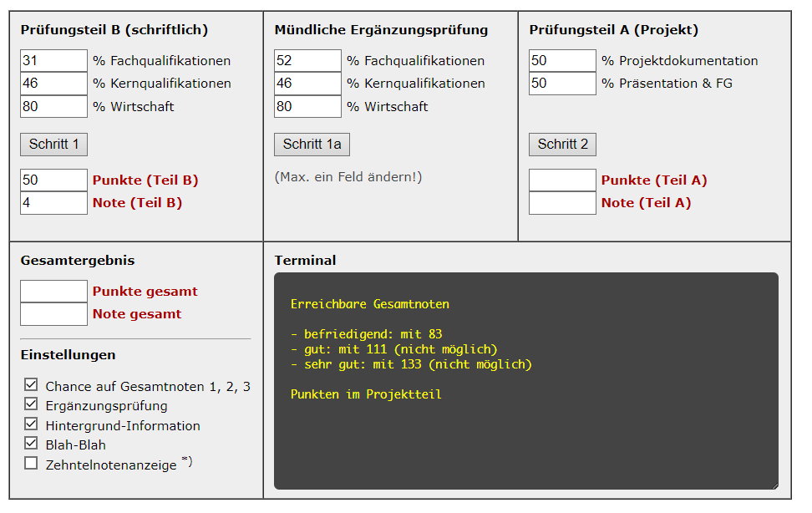Toggle Chance auf Gesamtnoten 1, 2, 3 checkbox

tap(31, 385)
